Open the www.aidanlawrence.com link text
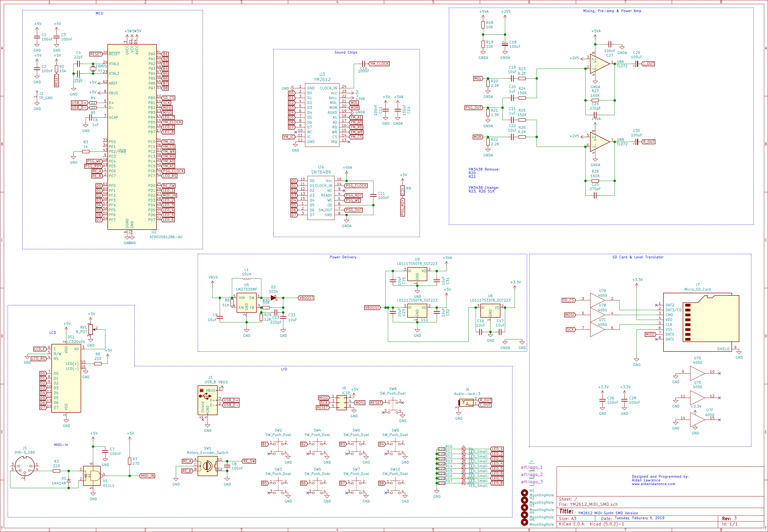The image size is (768, 532). pyautogui.click(x=653, y=484)
